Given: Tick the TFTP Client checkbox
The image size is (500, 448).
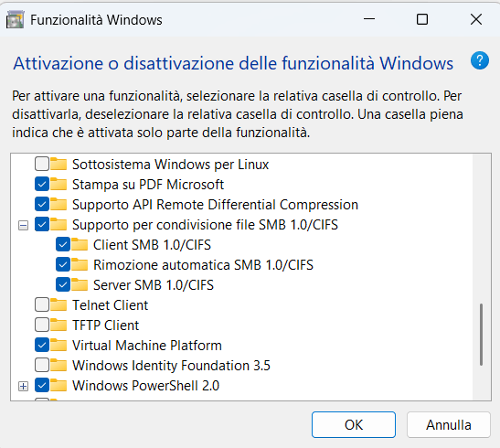Looking at the screenshot, I should (42, 325).
